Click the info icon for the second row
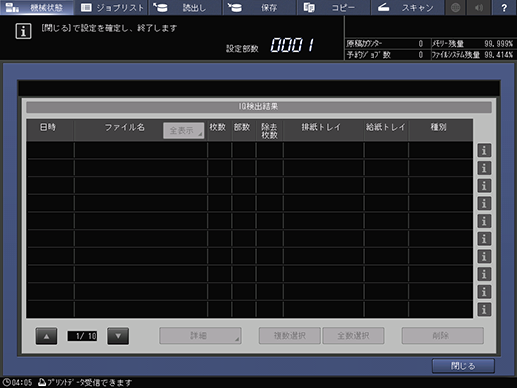This screenshot has height=388, width=517. click(x=484, y=168)
